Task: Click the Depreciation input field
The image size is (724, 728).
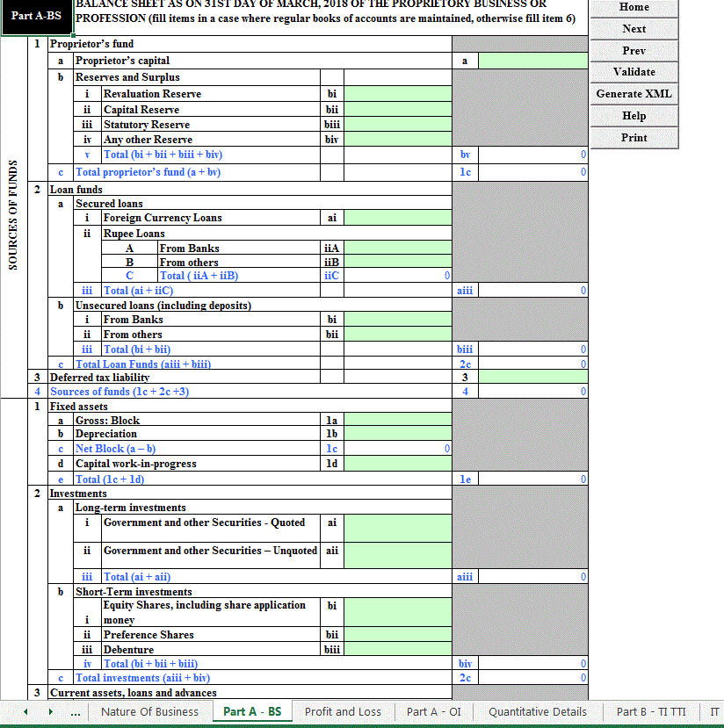Action: pyautogui.click(x=397, y=434)
